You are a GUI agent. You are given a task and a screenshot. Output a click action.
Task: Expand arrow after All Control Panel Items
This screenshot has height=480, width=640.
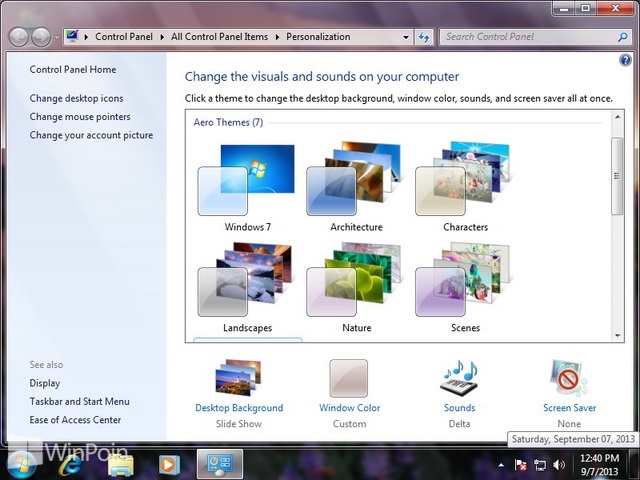(x=278, y=37)
